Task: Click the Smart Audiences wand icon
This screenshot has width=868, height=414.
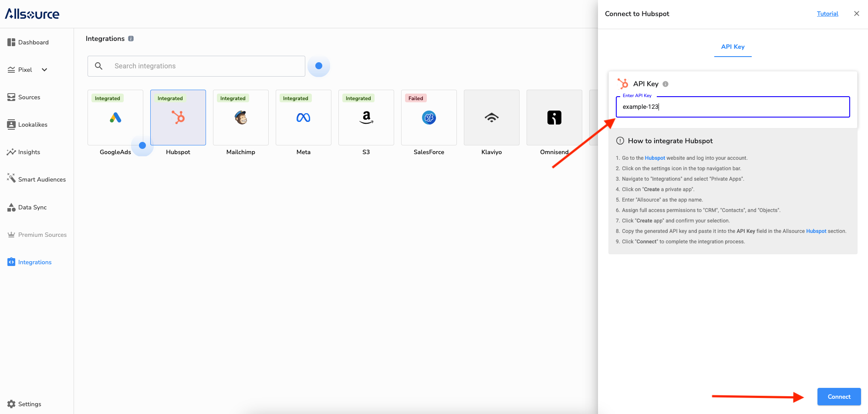Action: (x=11, y=178)
